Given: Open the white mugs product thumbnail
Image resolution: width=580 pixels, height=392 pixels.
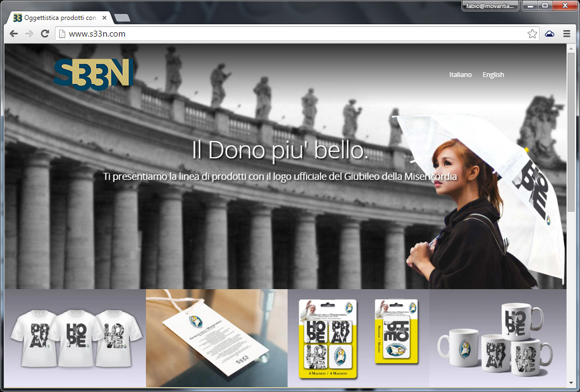Looking at the screenshot, I should pyautogui.click(x=497, y=338).
